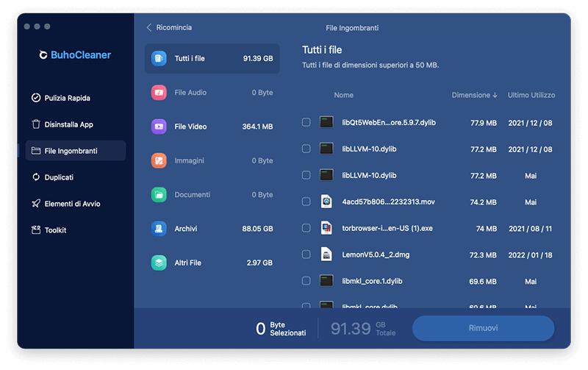588x370 pixels.
Task: Click the 91.39 GB Totale counter
Action: tap(362, 329)
